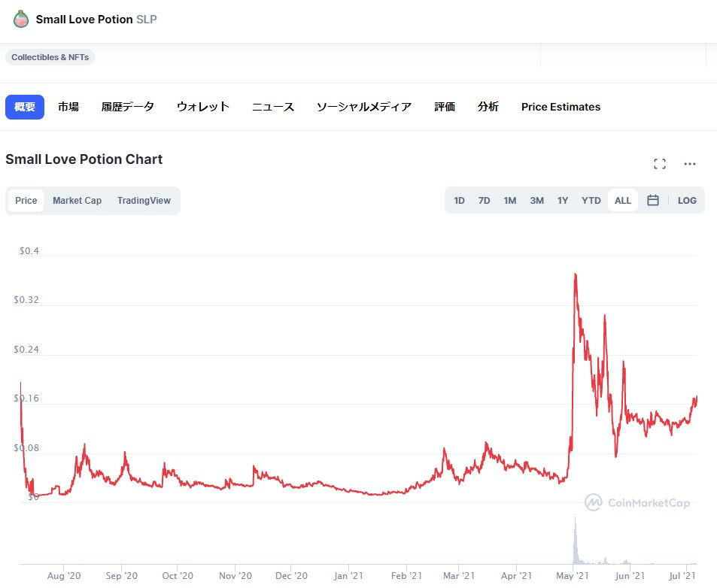The image size is (717, 588).
Task: Switch to the ウォレット wallets tab
Action: 203,107
